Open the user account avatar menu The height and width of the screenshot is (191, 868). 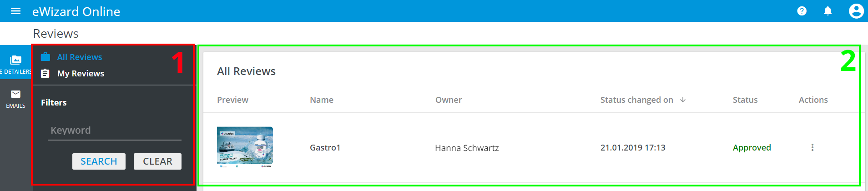coord(856,11)
